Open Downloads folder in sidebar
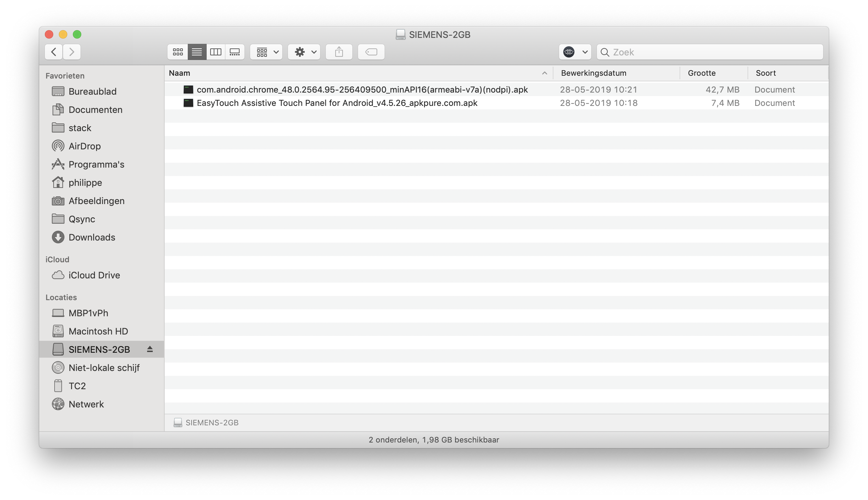This screenshot has width=868, height=500. point(92,237)
